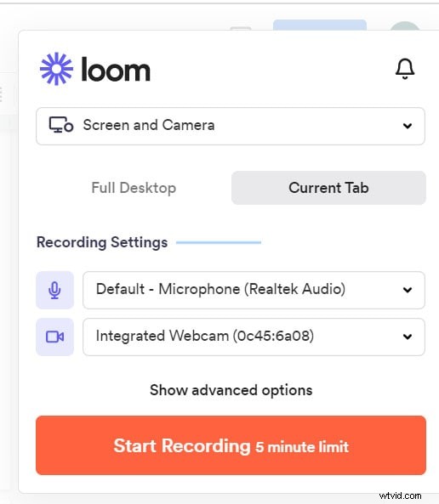The width and height of the screenshot is (439, 504).
Task: Click the Recording Settings heading
Action: coord(102,242)
